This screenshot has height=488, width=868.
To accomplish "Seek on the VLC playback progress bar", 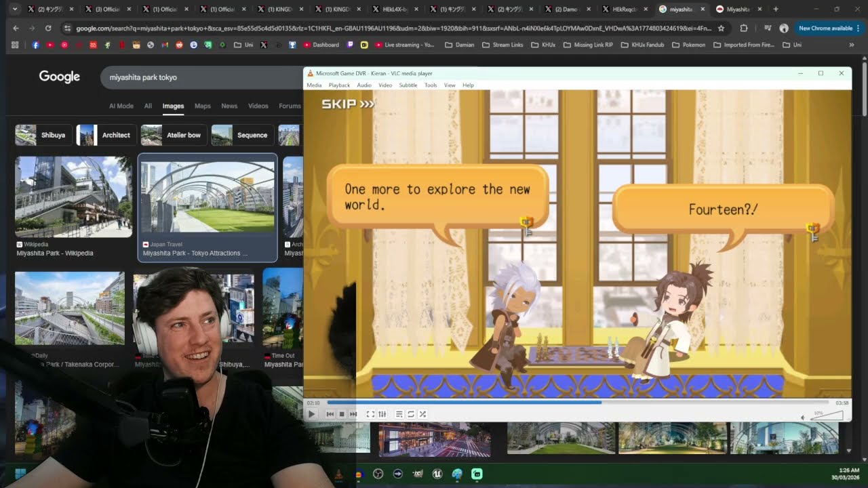I will tap(578, 403).
